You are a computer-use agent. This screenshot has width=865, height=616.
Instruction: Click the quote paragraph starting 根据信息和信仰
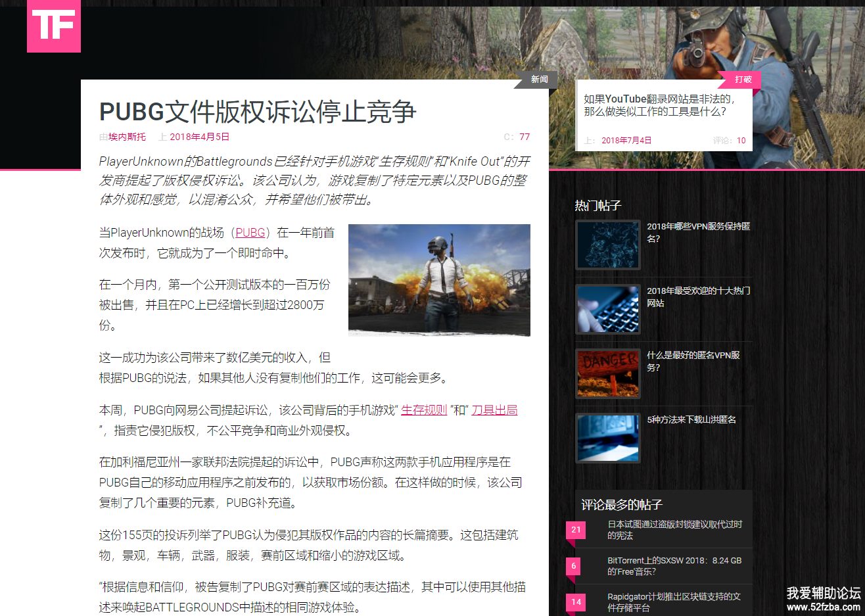pos(313,597)
